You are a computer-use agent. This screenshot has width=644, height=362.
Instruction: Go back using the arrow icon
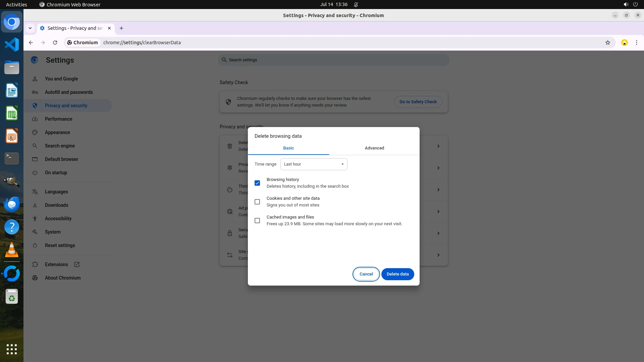pos(31,43)
